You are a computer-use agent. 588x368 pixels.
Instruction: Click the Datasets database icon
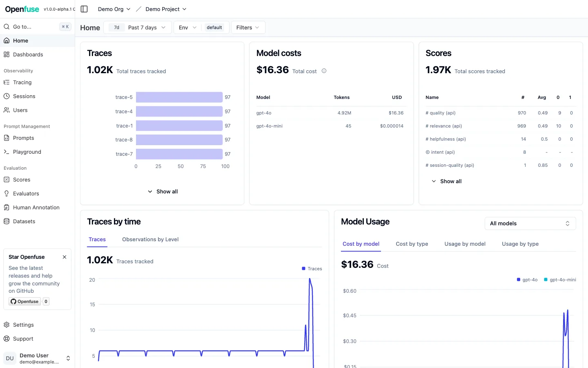[x=7, y=221]
